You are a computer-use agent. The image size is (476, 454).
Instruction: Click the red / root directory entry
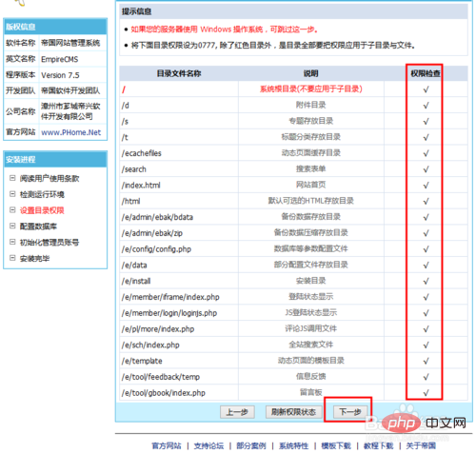click(x=124, y=89)
